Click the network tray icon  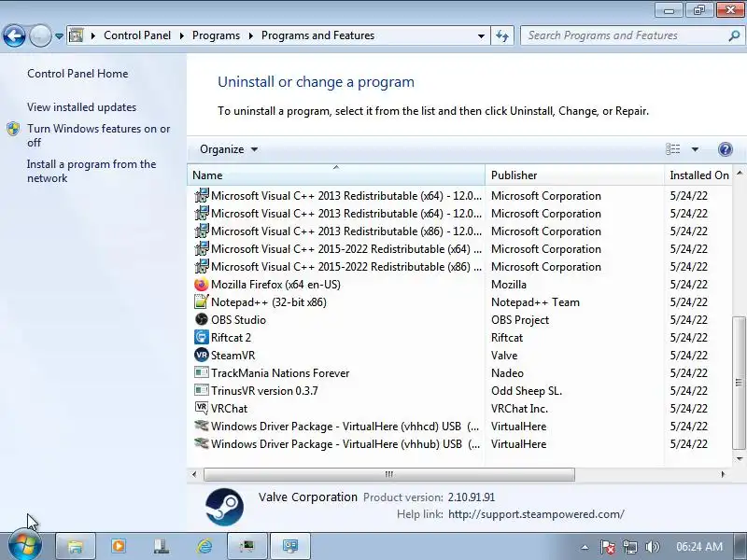click(x=629, y=547)
